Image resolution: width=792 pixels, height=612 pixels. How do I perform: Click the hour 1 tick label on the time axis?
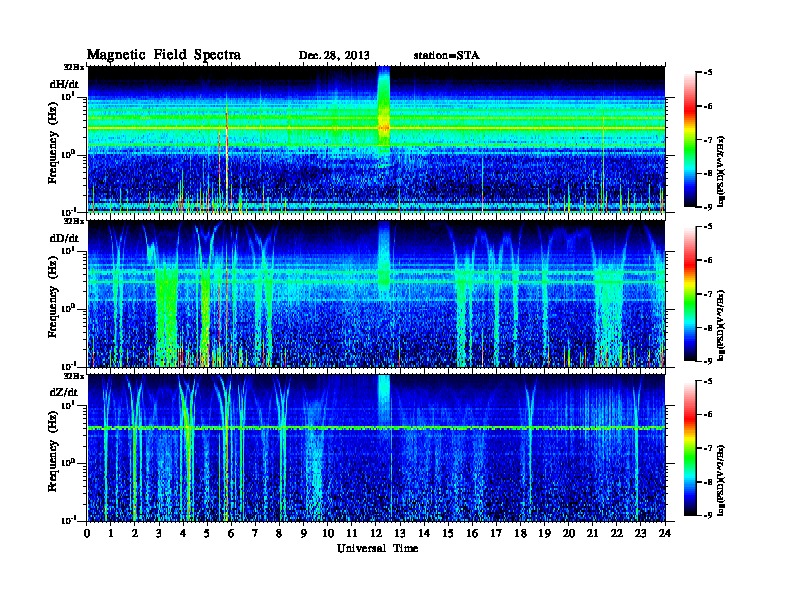111,533
